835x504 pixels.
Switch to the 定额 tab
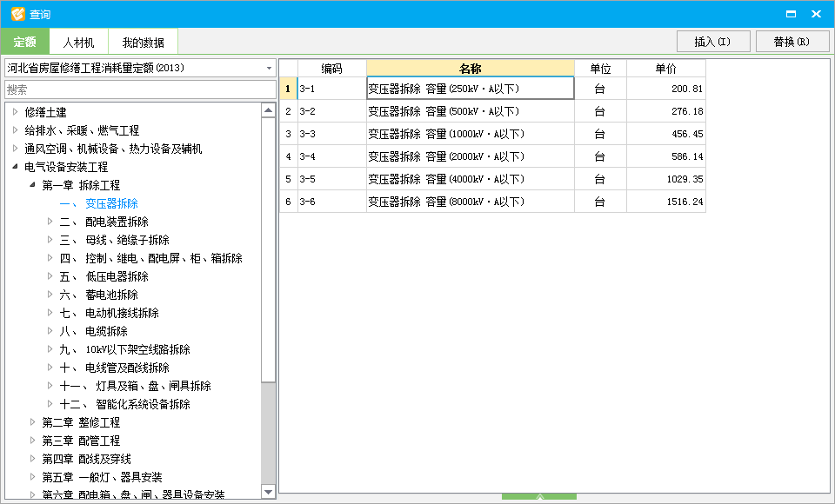pos(25,42)
